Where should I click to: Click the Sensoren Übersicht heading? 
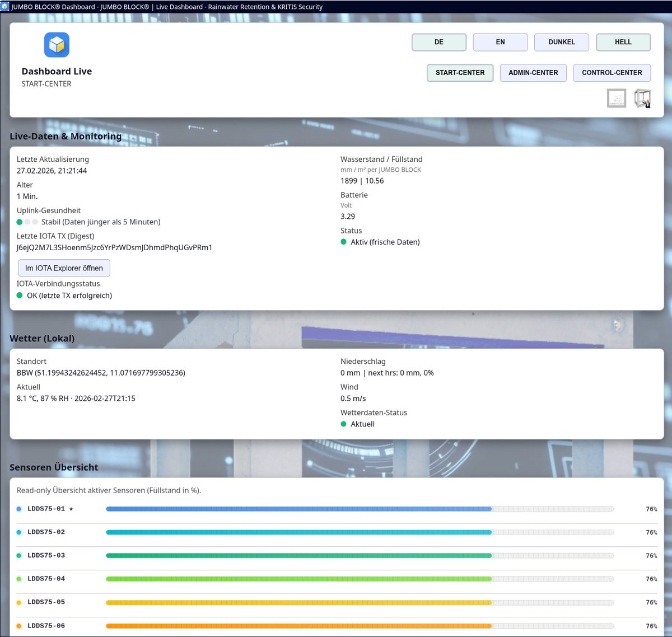tap(54, 467)
